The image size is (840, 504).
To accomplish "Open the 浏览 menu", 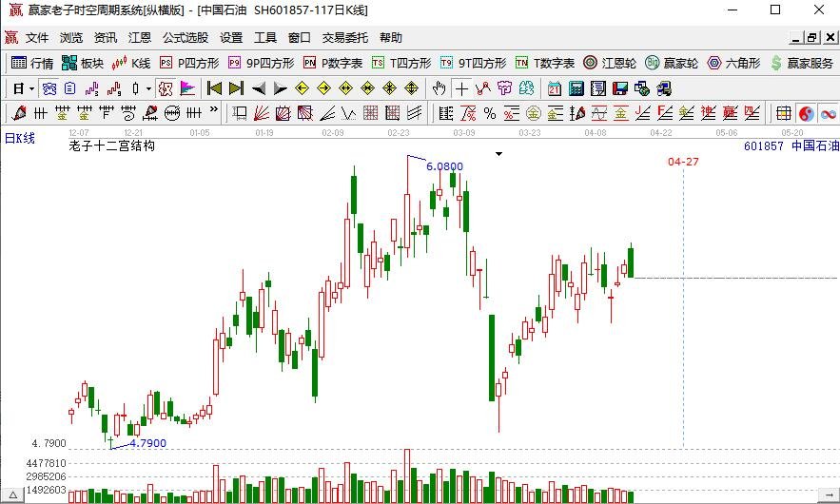I will click(x=71, y=37).
